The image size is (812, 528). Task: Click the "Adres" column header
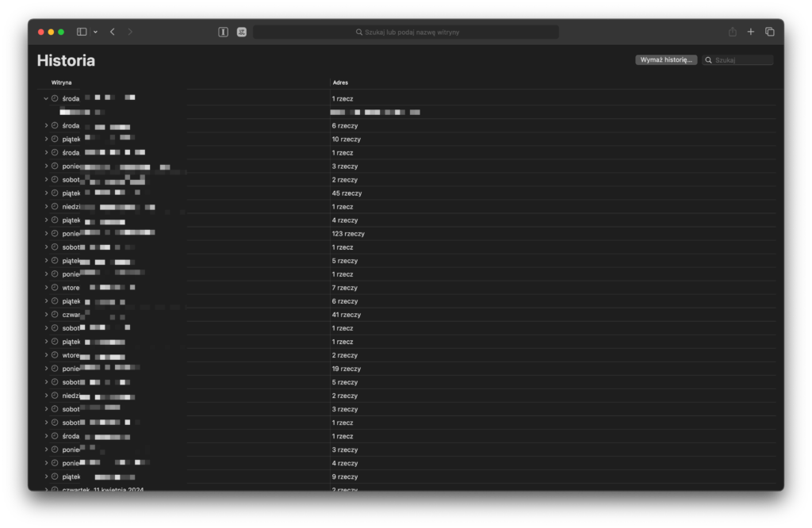point(340,82)
